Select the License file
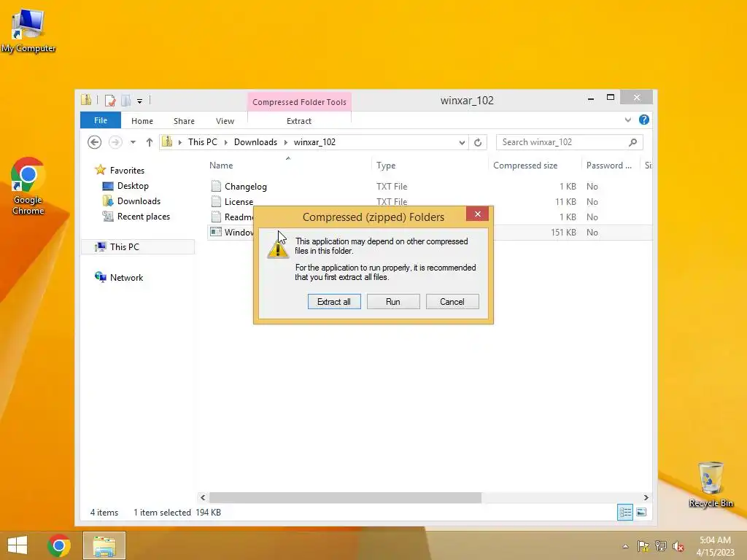The image size is (747, 560). click(239, 202)
